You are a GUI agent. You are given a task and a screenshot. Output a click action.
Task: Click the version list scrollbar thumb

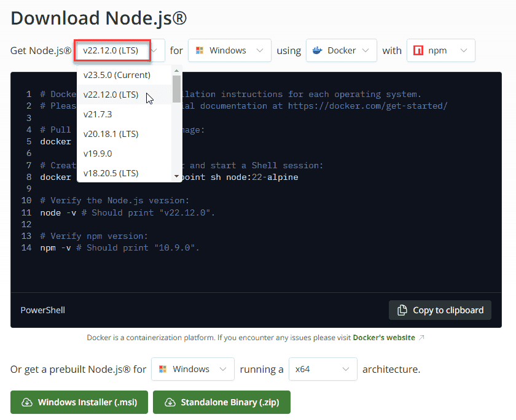[177, 89]
